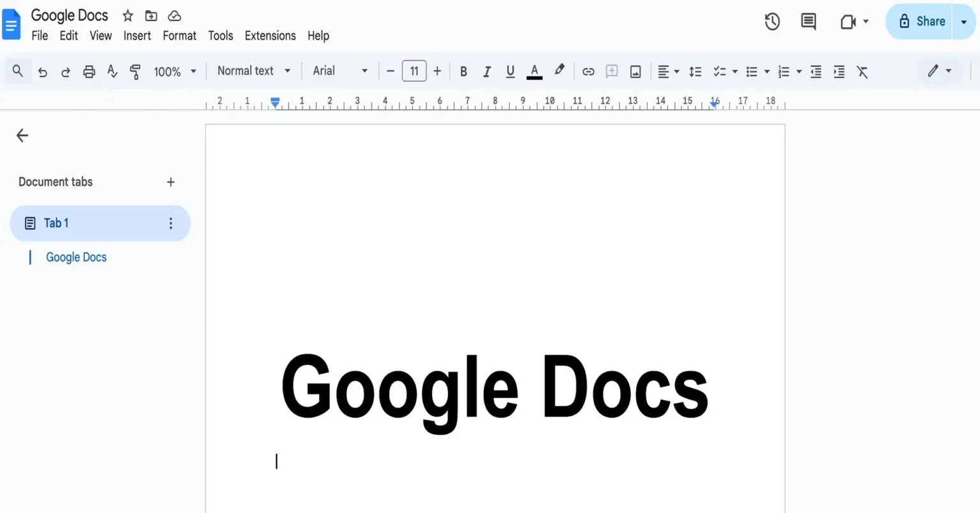The image size is (980, 513).
Task: Clear text formatting
Action: [x=863, y=71]
